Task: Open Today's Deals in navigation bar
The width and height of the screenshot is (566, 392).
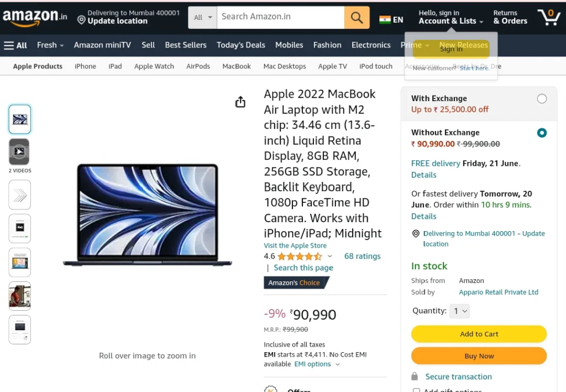Action: 241,45
